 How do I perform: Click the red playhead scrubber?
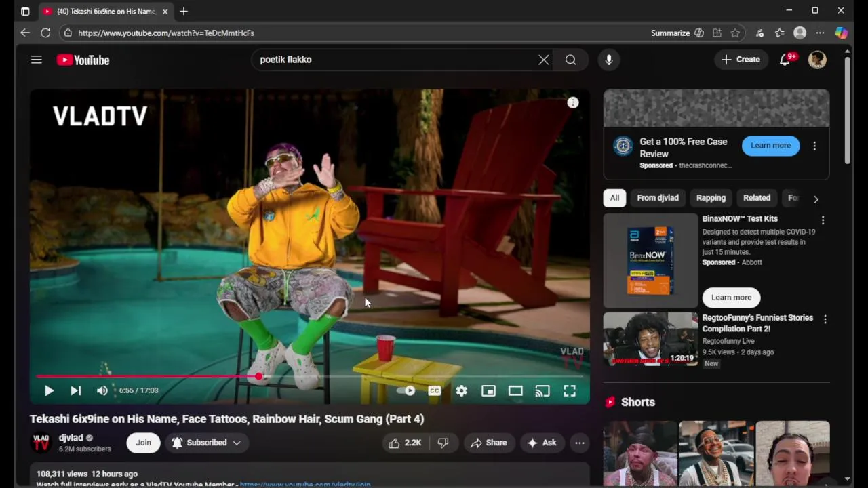coord(259,376)
